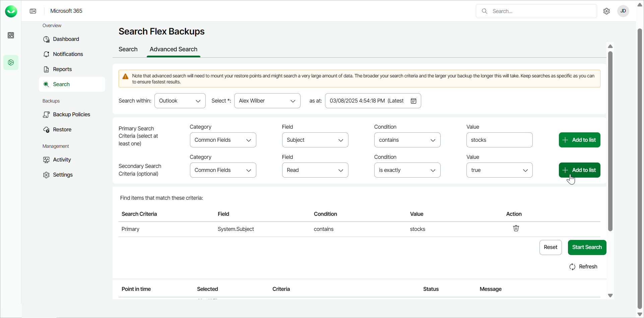Click the settings gear icon in header
This screenshot has width=644, height=318.
606,11
